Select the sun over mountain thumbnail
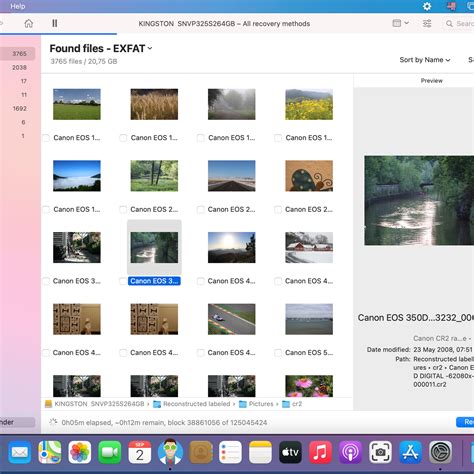 (x=232, y=247)
